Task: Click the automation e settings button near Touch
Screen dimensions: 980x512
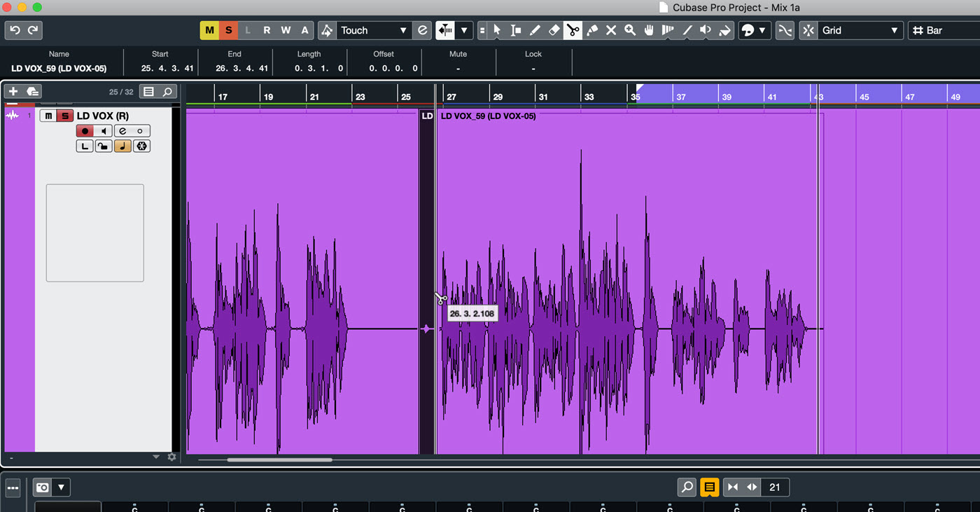Action: (x=422, y=30)
